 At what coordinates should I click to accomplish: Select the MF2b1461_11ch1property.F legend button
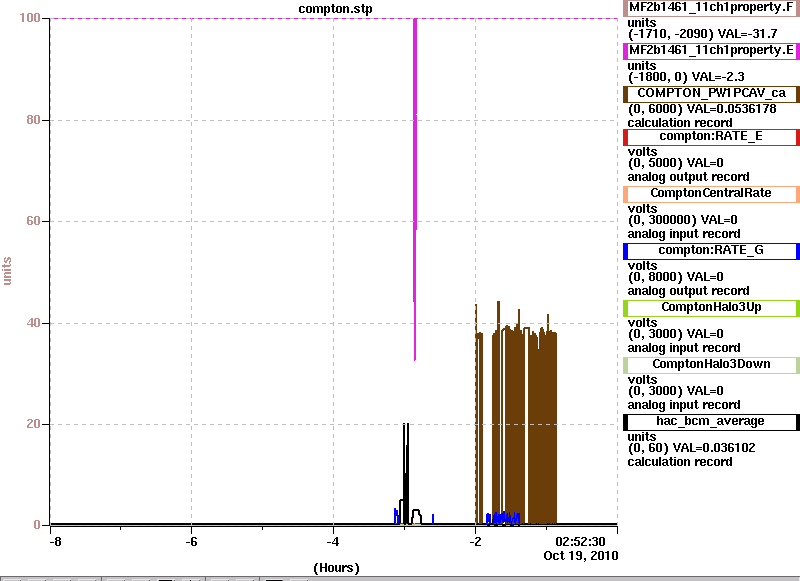711,8
